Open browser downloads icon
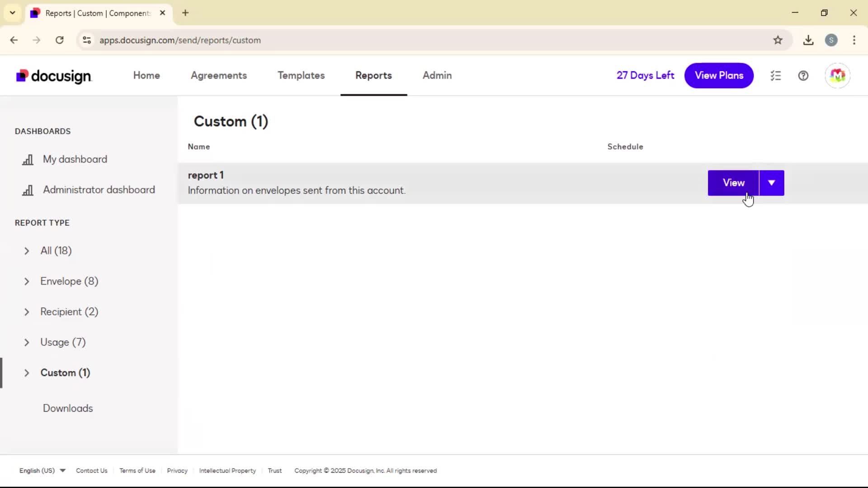This screenshot has height=488, width=868. (x=808, y=40)
